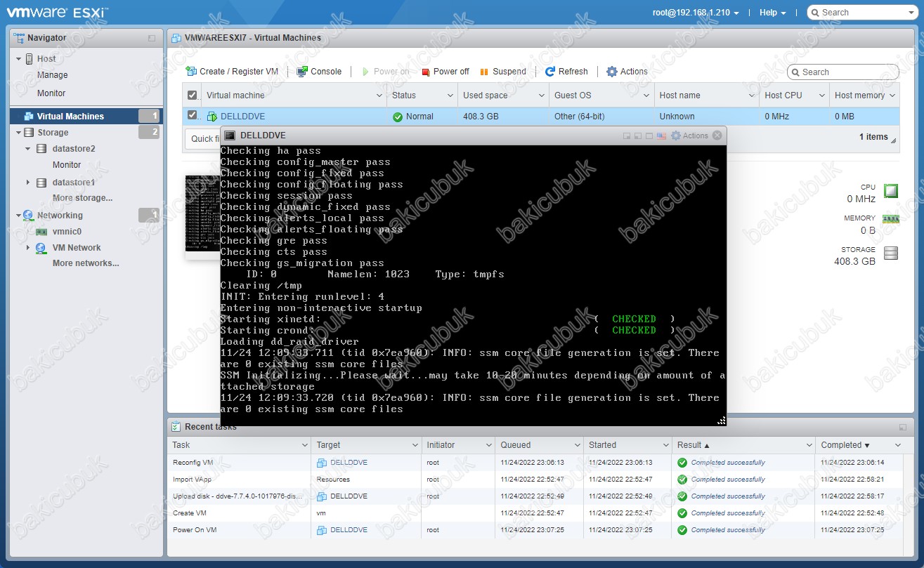This screenshot has width=924, height=568.
Task: Select Virtual Machines in Navigator
Action: (86, 117)
